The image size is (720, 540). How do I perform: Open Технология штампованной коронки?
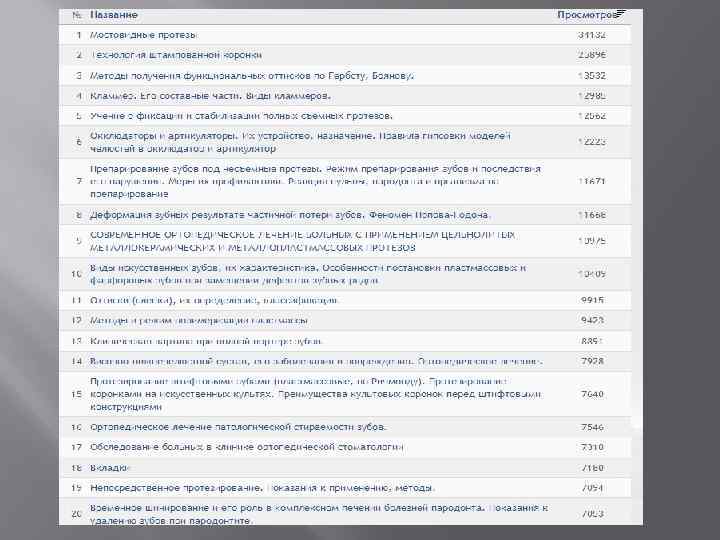(x=176, y=55)
